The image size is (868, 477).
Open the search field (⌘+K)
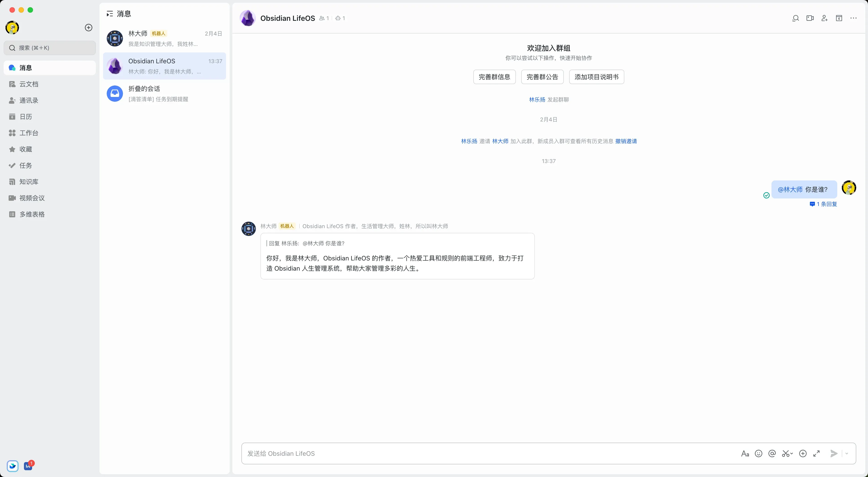50,48
